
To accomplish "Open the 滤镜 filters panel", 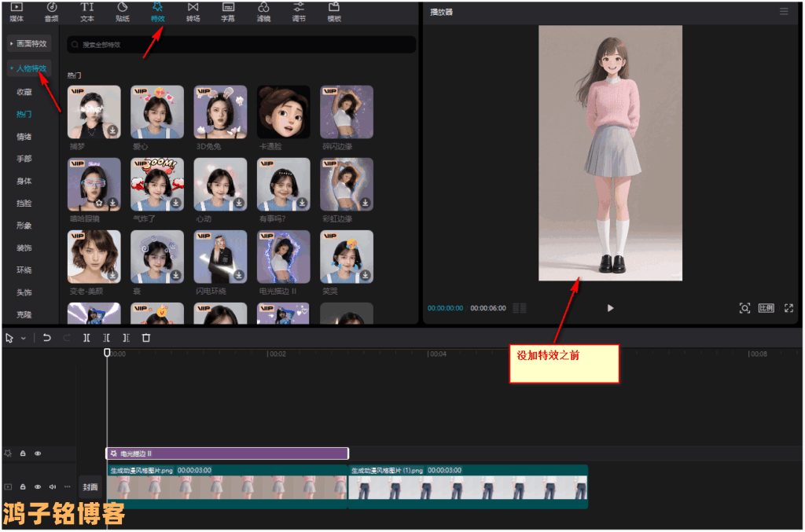I will 263,12.
